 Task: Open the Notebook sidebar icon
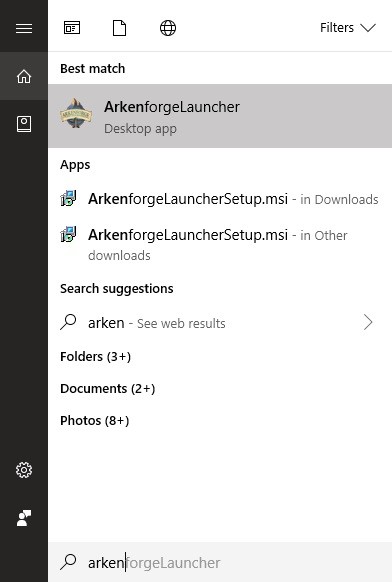[x=24, y=124]
